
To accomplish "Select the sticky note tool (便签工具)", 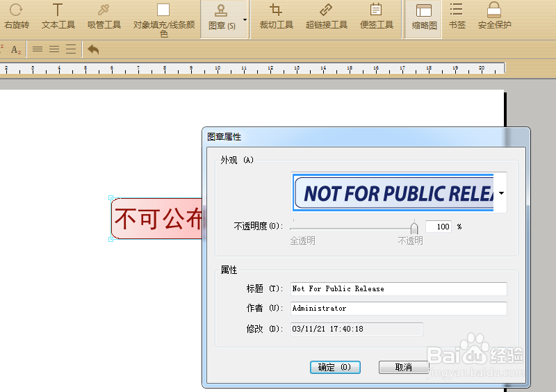I will coord(376,16).
